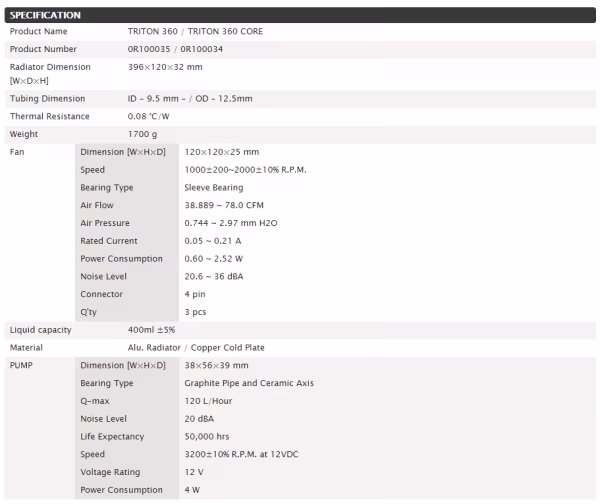The image size is (600, 504).
Task: Select the 'Sleeve Bearing' value
Action: 214,188
